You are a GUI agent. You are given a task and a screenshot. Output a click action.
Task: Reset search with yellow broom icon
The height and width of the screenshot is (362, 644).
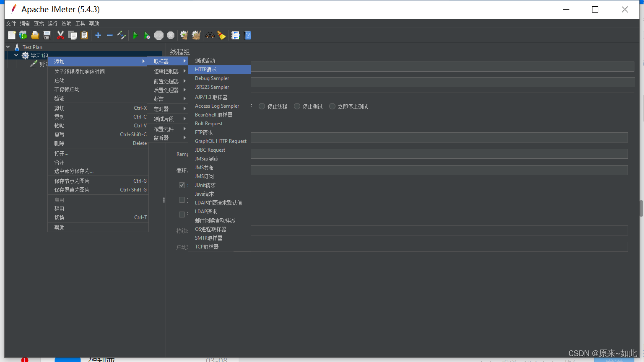pos(222,35)
